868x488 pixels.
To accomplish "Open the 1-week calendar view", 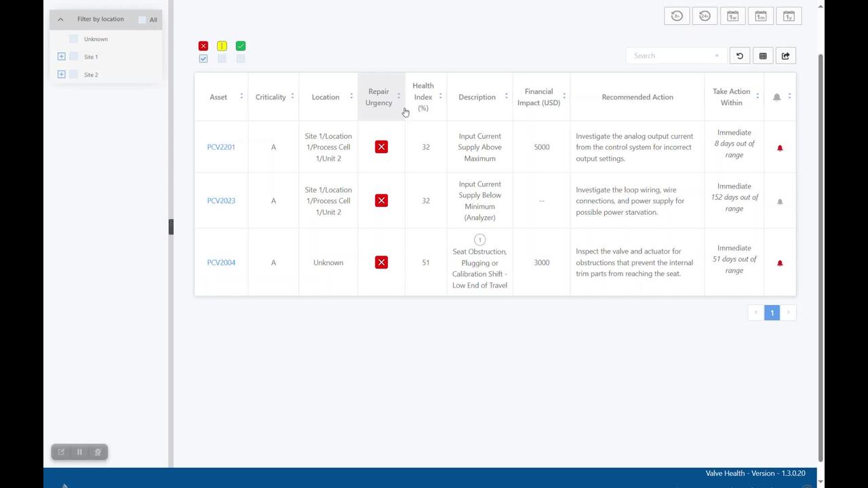I will pos(733,15).
